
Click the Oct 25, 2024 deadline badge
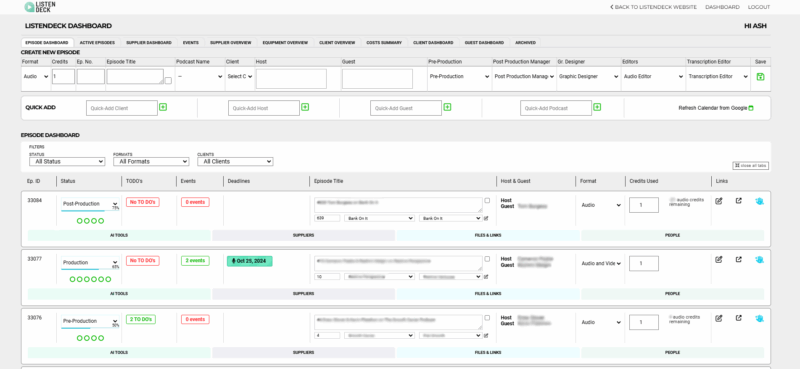tap(249, 261)
